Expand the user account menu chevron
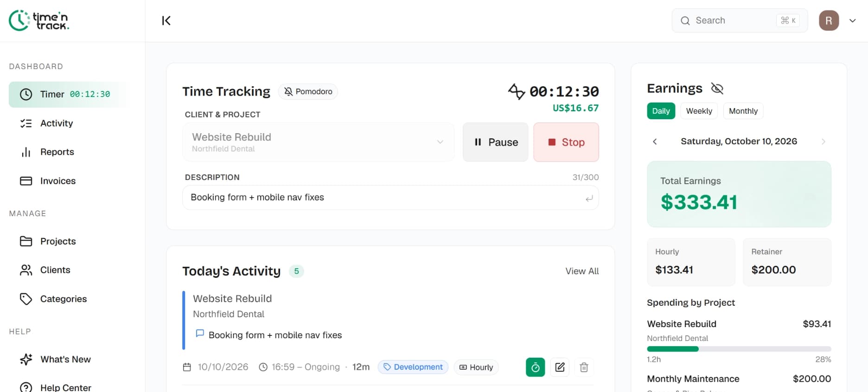 point(852,20)
